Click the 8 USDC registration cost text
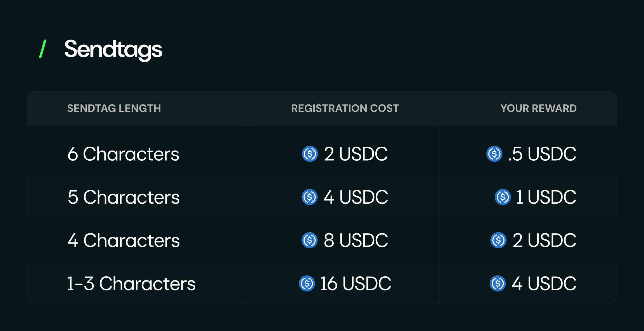The width and height of the screenshot is (644, 331). tap(356, 240)
